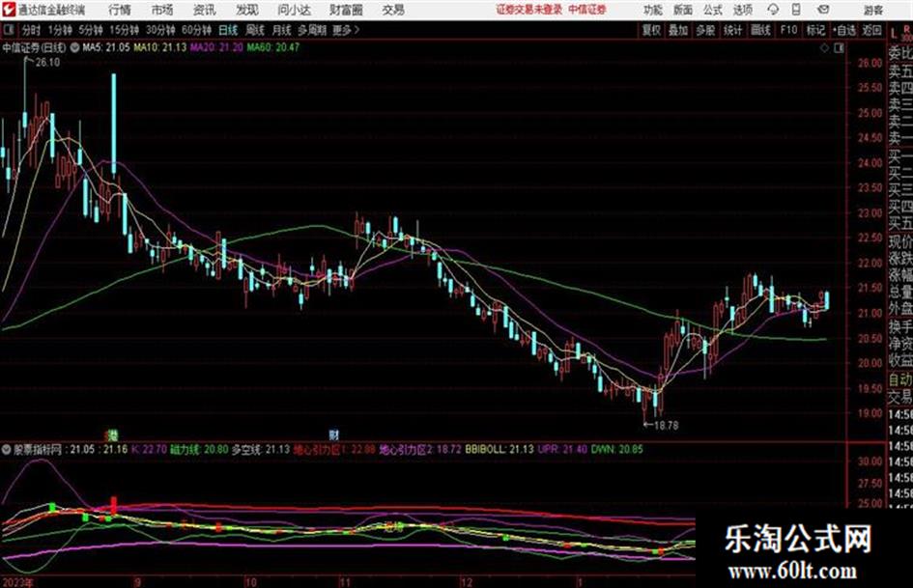Viewport: 913px width, 588px height.
Task: Click the mobile phone icon
Action: click(x=796, y=10)
